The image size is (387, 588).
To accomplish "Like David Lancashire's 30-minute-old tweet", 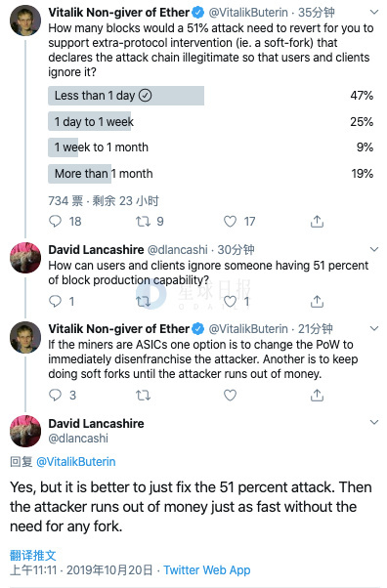I will (x=230, y=301).
